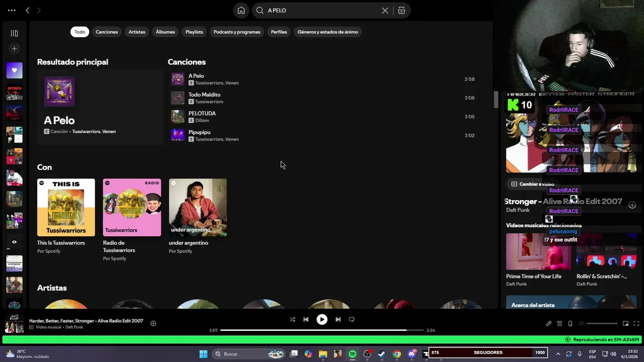The width and height of the screenshot is (644, 362).
Task: Open Steam from the taskbar
Action: 382,354
